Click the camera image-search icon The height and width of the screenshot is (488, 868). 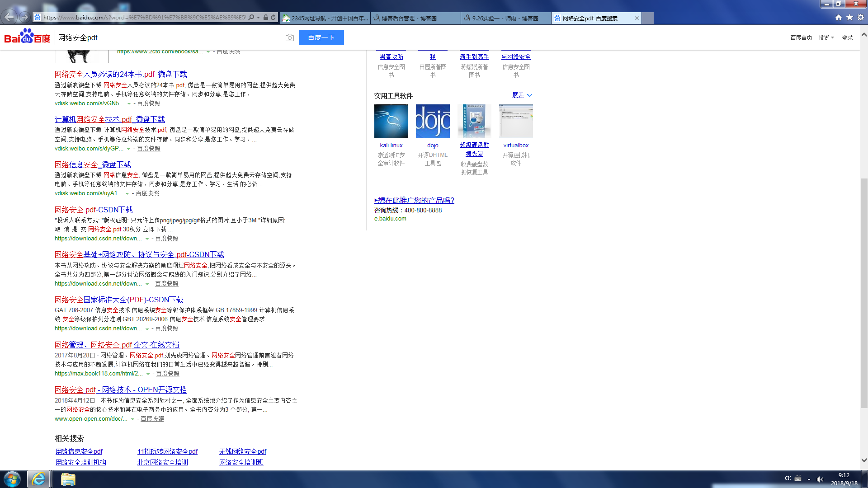(x=290, y=38)
